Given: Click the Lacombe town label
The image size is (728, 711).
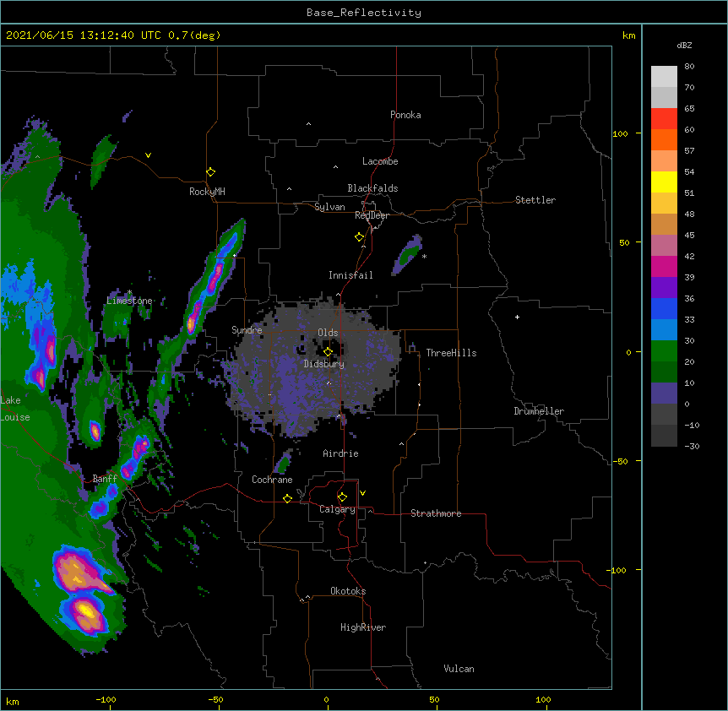Looking at the screenshot, I should pyautogui.click(x=380, y=161).
